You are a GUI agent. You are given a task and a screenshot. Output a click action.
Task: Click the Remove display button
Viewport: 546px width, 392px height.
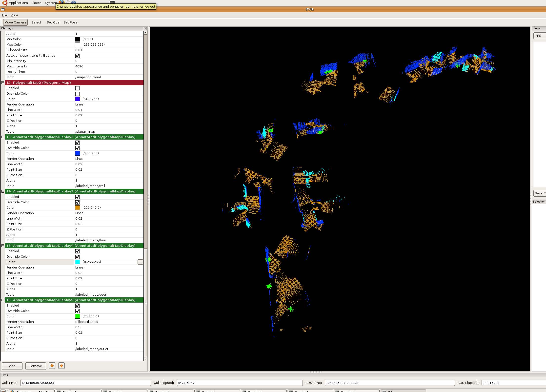coord(36,366)
